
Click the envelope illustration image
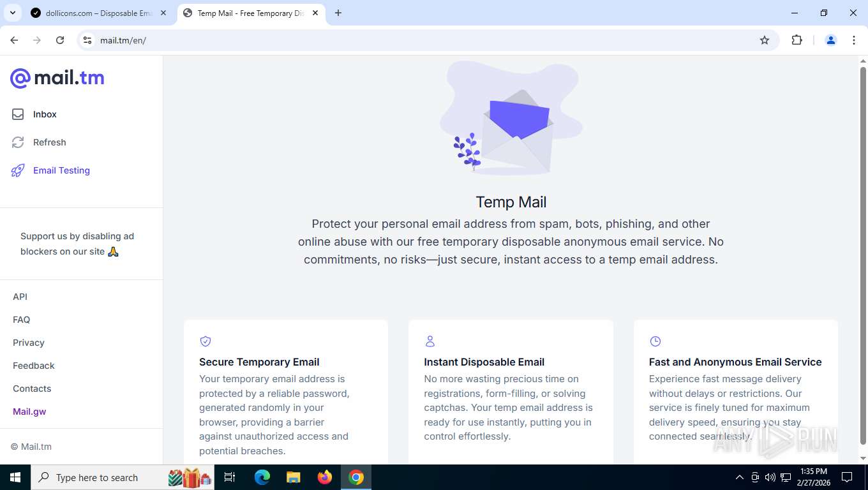pyautogui.click(x=511, y=118)
